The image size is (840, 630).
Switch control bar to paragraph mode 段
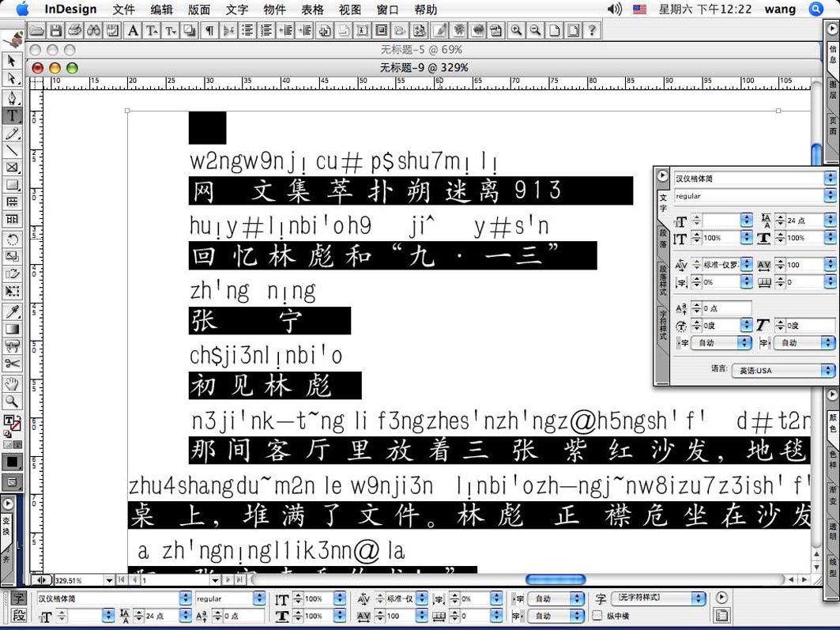[x=19, y=617]
